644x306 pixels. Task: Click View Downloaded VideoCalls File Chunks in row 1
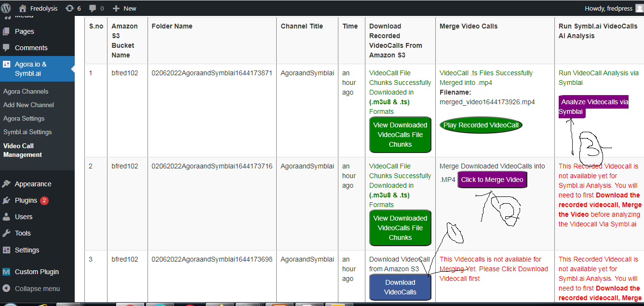click(400, 135)
